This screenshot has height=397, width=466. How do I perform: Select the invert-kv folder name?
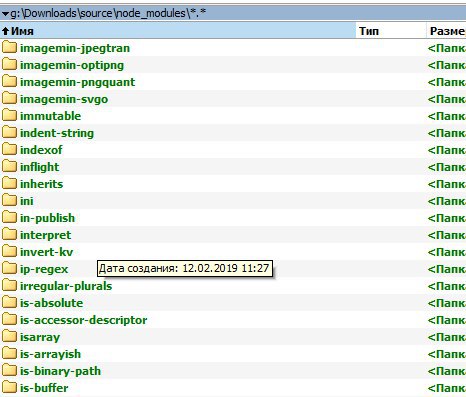(x=47, y=252)
